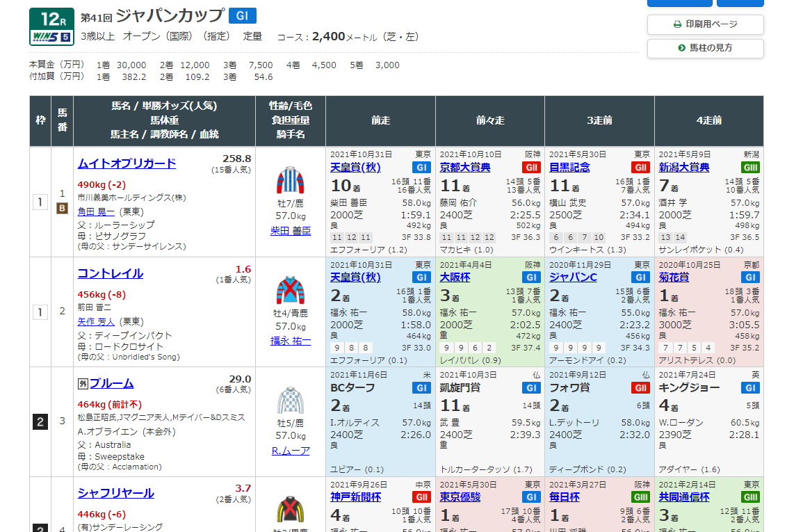Open 大阪杯 race link
The width and height of the screenshot is (787, 532).
(455, 277)
